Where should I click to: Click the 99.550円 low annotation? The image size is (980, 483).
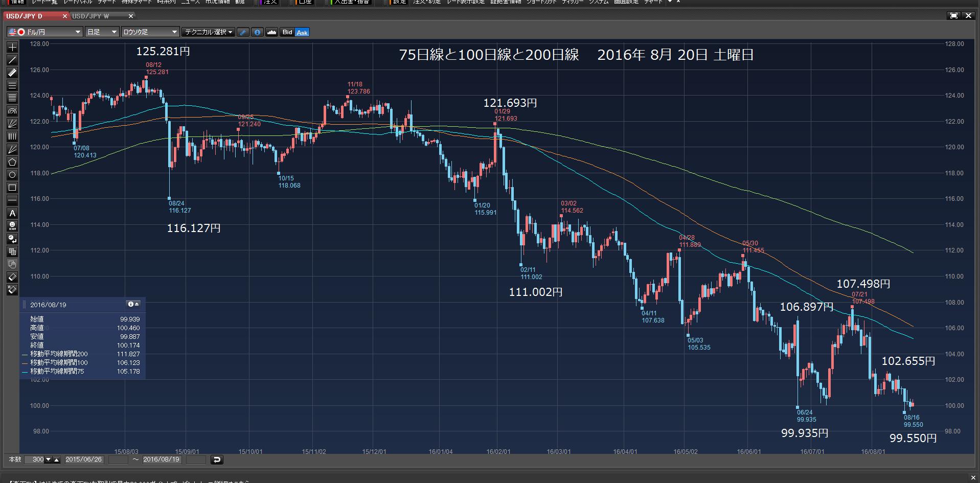pos(913,438)
